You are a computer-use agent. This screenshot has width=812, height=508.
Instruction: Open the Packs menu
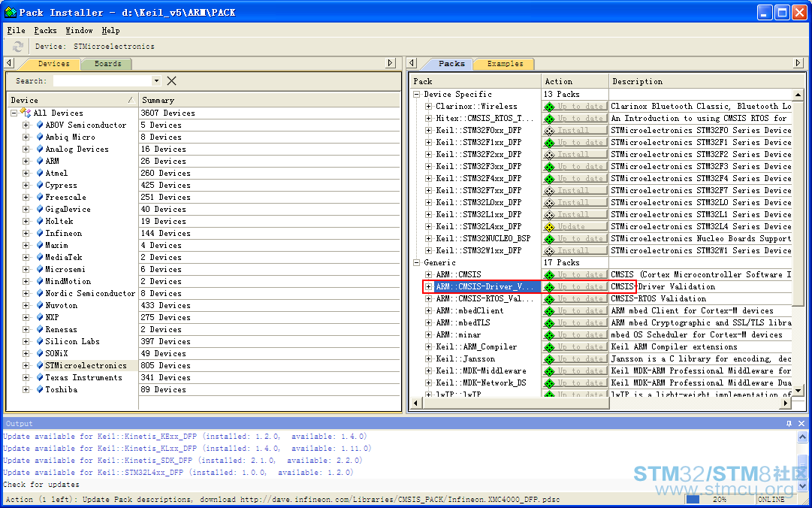[x=45, y=31]
